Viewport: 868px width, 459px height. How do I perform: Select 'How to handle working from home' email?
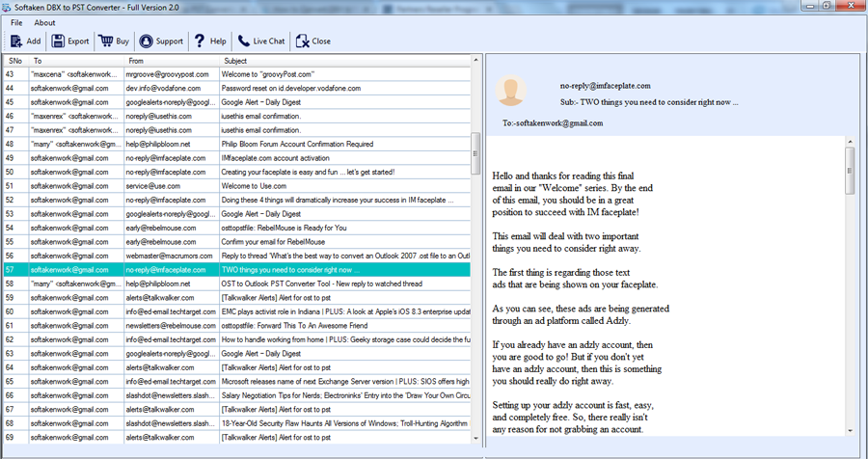(237, 339)
